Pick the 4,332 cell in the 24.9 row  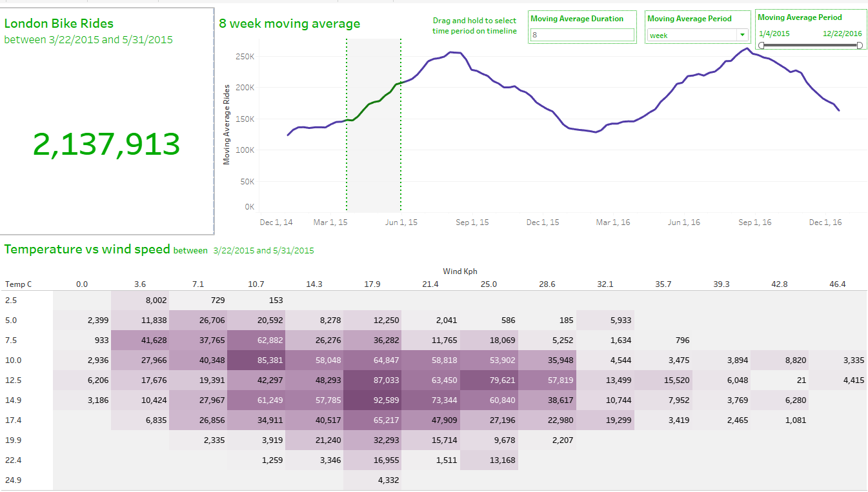tap(372, 480)
